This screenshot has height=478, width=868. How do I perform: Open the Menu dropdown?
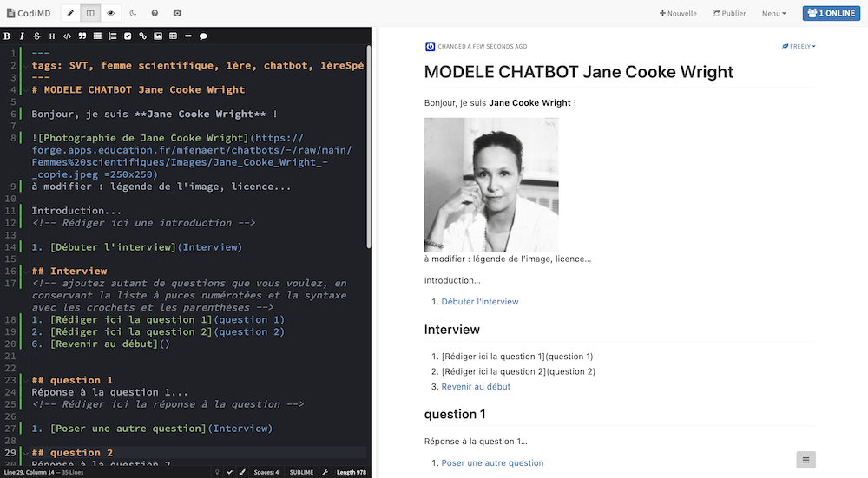(x=773, y=13)
